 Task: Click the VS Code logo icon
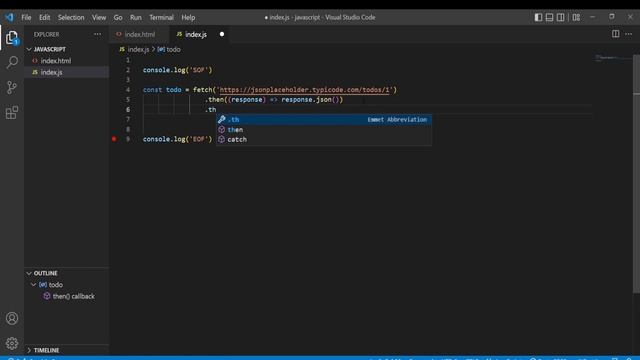(9, 17)
